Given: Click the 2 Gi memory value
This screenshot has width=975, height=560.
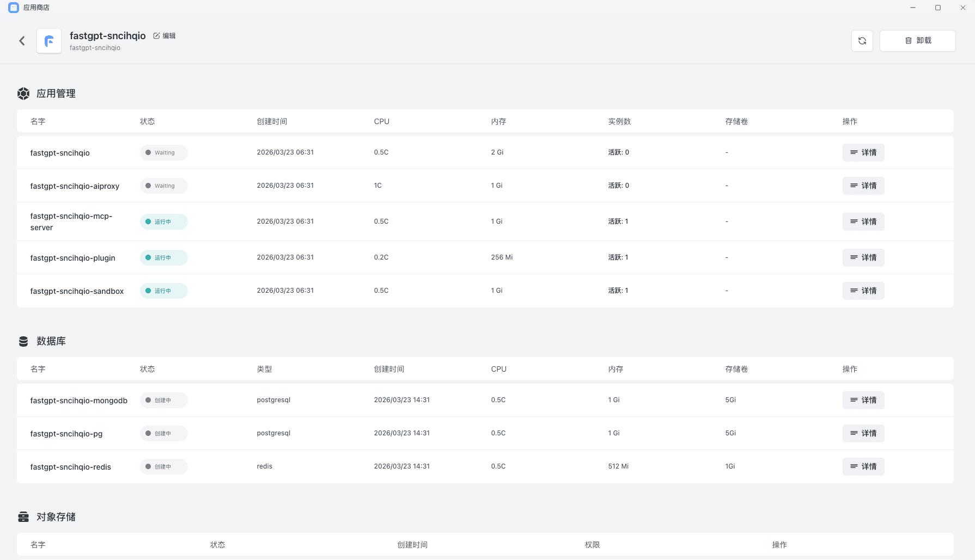Looking at the screenshot, I should click(497, 152).
